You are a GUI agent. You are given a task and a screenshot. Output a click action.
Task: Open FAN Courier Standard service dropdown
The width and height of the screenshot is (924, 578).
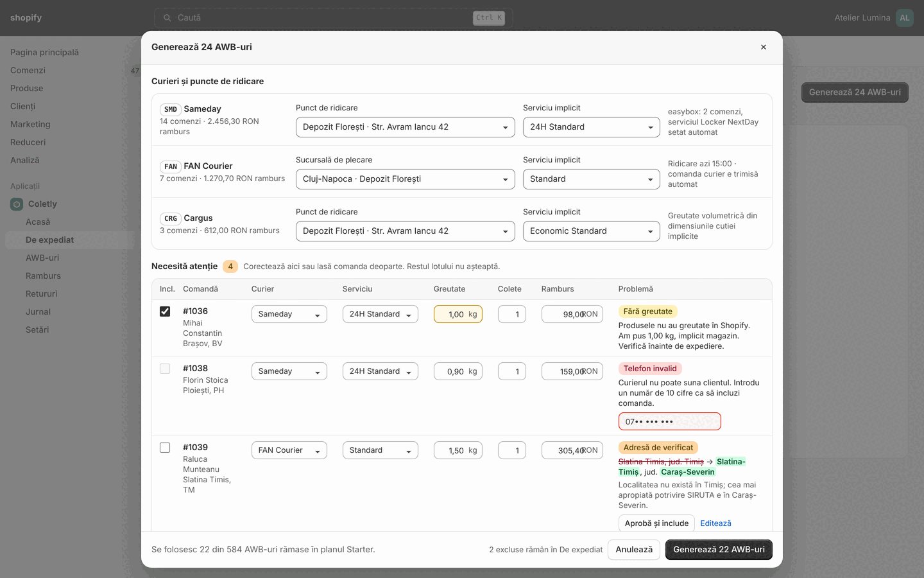tap(592, 179)
